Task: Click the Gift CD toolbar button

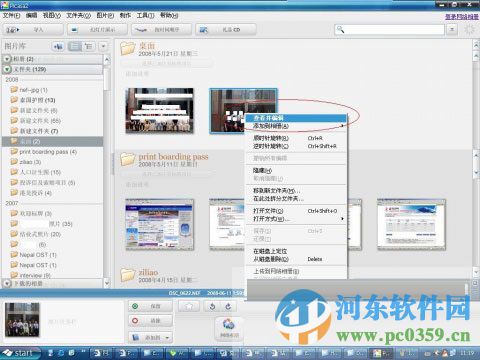Action: 226,30
